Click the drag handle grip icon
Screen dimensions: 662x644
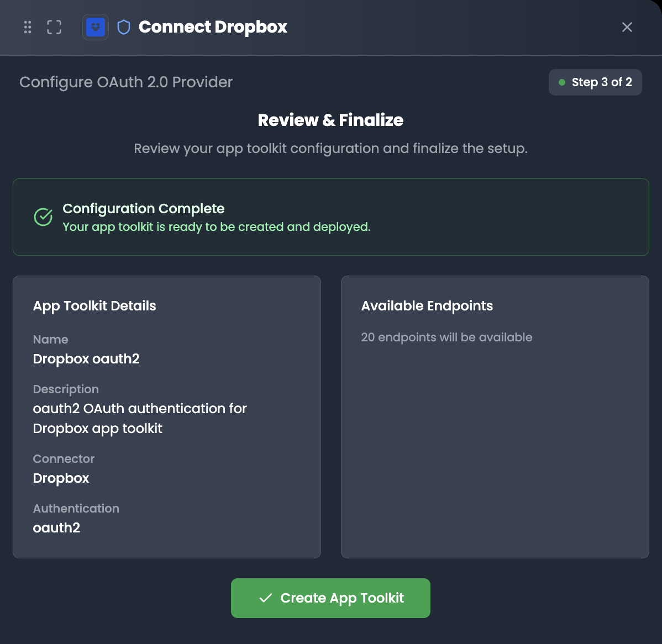(28, 27)
